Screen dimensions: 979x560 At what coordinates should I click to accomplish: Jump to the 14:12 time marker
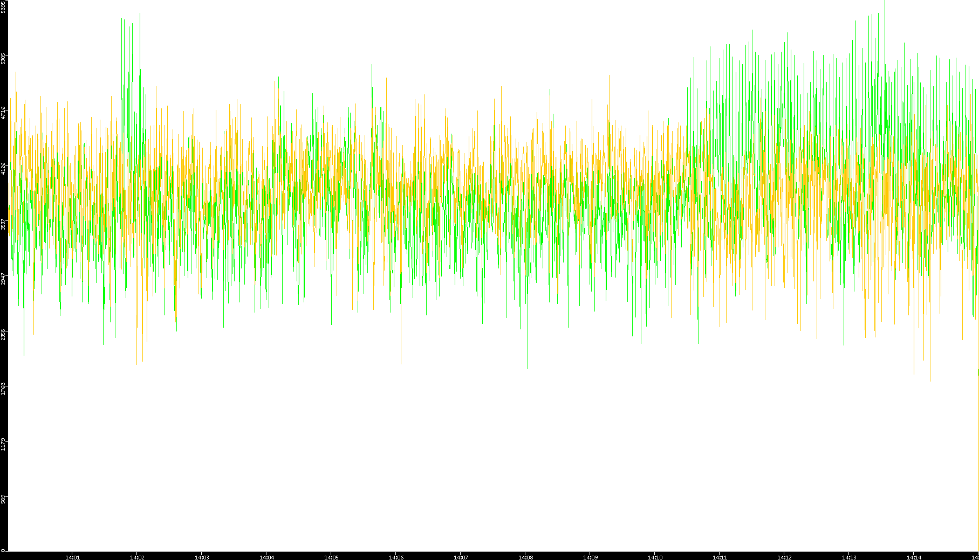coord(784,557)
